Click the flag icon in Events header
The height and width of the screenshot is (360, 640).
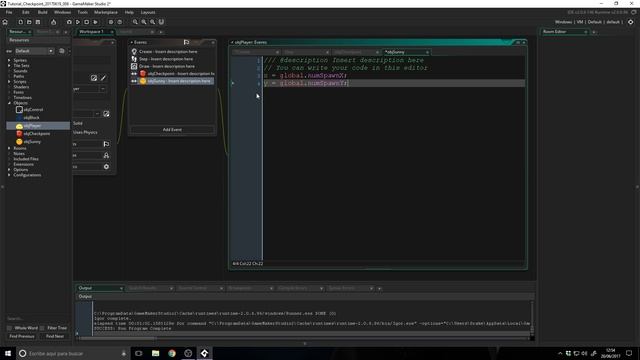coord(187,42)
